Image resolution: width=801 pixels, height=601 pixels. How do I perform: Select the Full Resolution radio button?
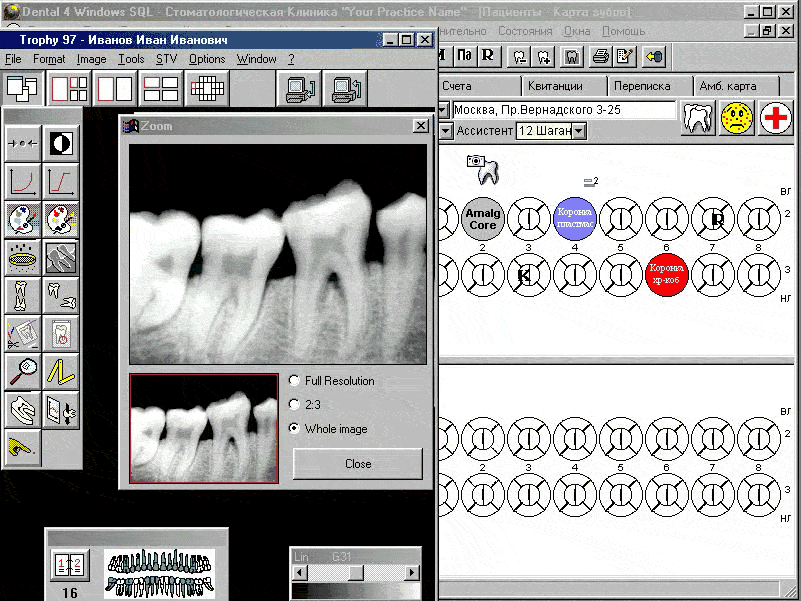coord(294,381)
